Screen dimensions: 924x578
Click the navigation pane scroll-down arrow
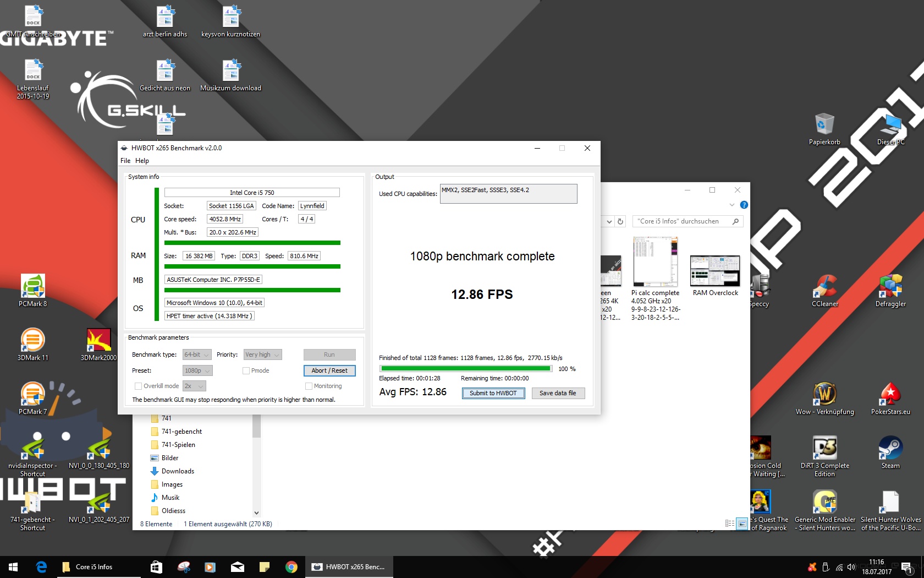[256, 512]
